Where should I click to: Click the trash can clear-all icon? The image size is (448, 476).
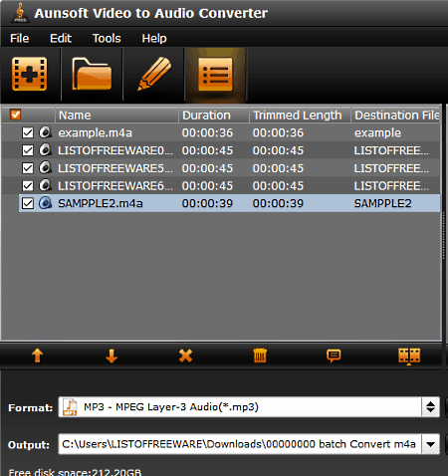click(x=260, y=356)
